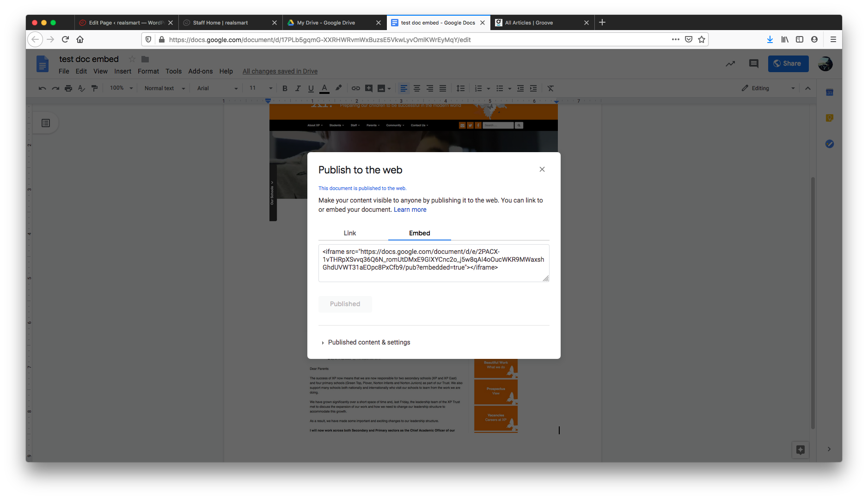Image resolution: width=868 pixels, height=499 pixels.
Task: Expand Published content & settings
Action: pos(365,342)
